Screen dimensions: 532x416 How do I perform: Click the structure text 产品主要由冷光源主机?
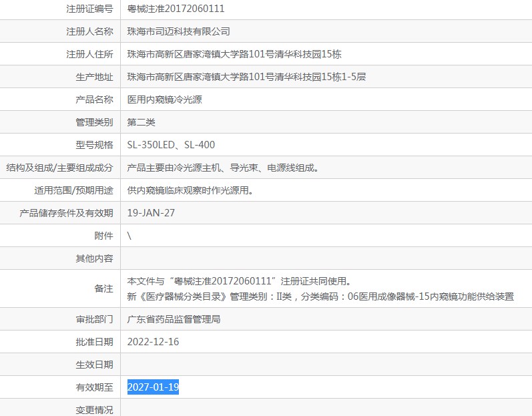174,168
